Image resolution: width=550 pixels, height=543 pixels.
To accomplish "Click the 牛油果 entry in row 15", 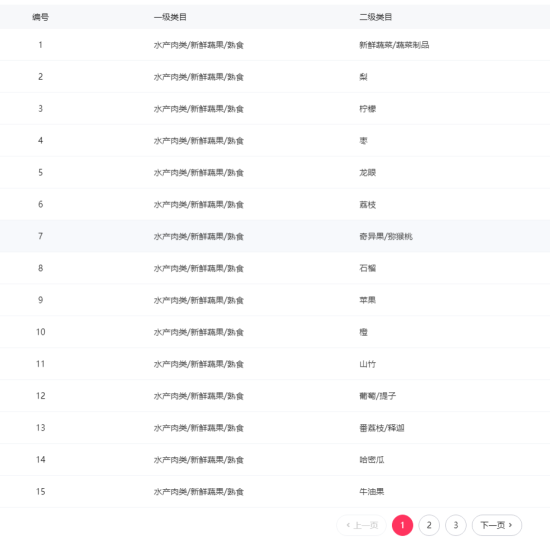I will pos(372,492).
